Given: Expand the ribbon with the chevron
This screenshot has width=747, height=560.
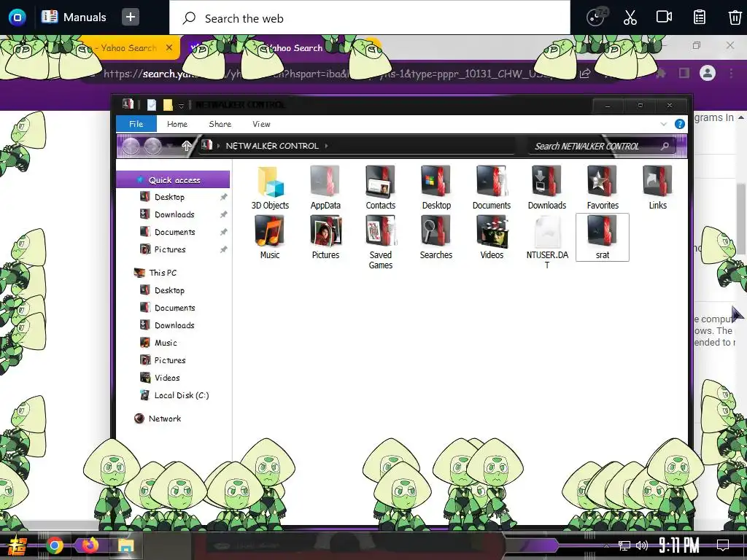Looking at the screenshot, I should [664, 124].
